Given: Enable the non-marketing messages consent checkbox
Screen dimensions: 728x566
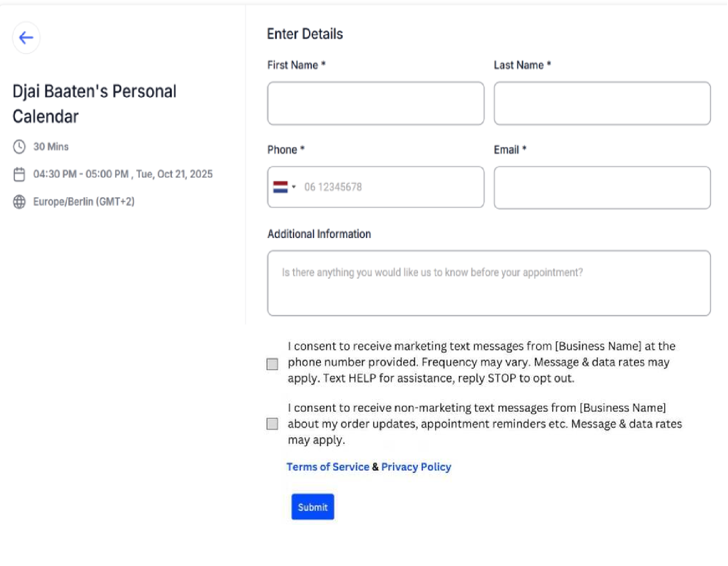Looking at the screenshot, I should [272, 424].
